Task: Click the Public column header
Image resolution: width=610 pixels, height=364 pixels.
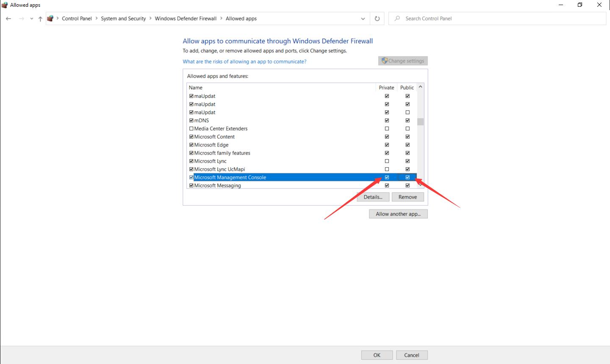Action: (407, 88)
